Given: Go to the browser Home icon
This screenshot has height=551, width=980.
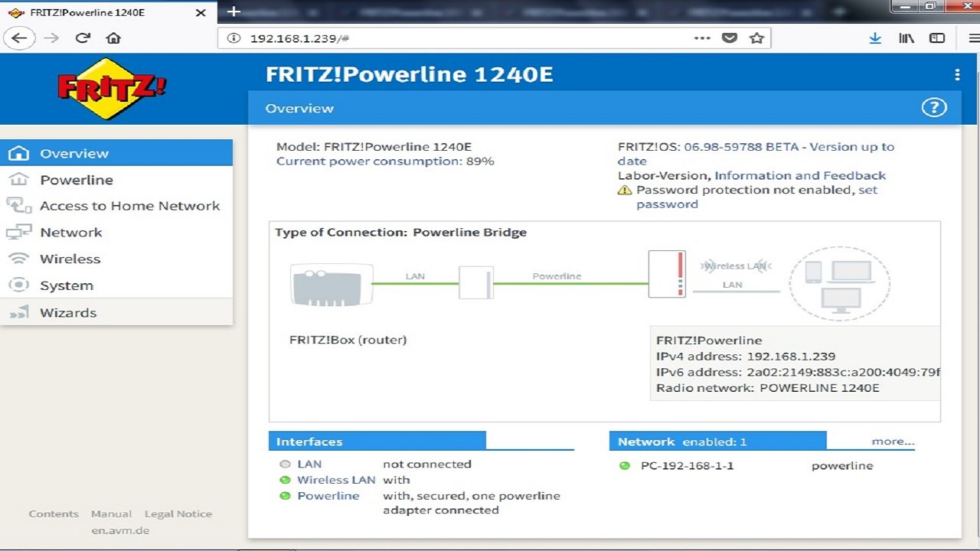Looking at the screenshot, I should (113, 38).
